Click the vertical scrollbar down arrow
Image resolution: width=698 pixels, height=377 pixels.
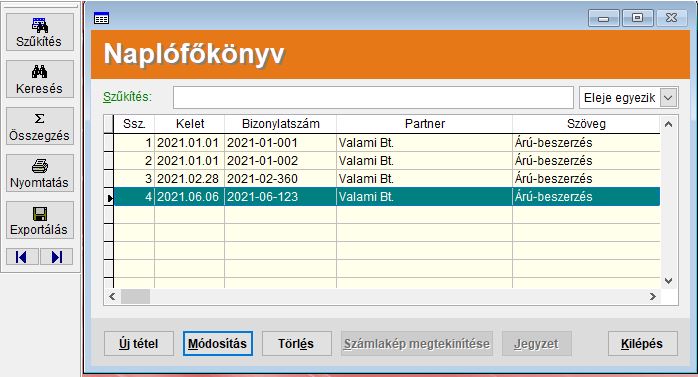tap(668, 280)
